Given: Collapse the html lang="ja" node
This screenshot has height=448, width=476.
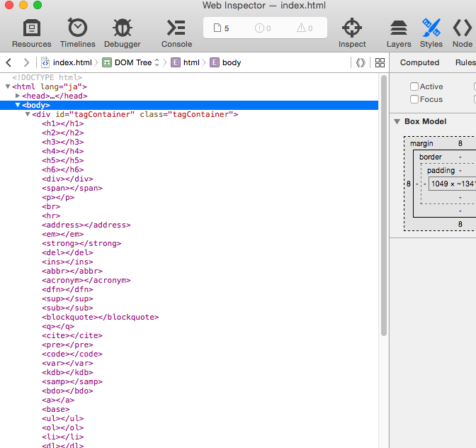Looking at the screenshot, I should [8, 86].
